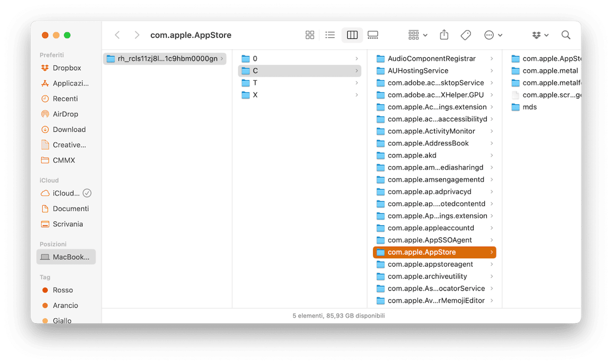This screenshot has height=364, width=612.
Task: Open the action menu with ellipsis icon
Action: [x=493, y=35]
